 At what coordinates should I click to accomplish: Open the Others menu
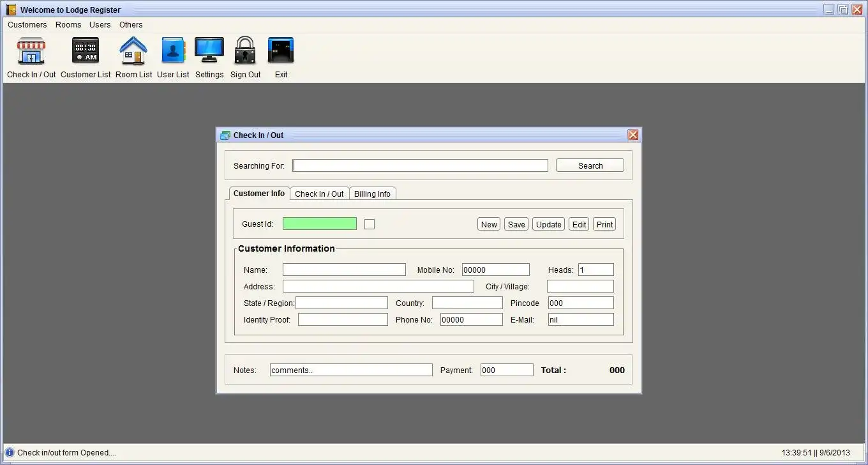tap(131, 25)
